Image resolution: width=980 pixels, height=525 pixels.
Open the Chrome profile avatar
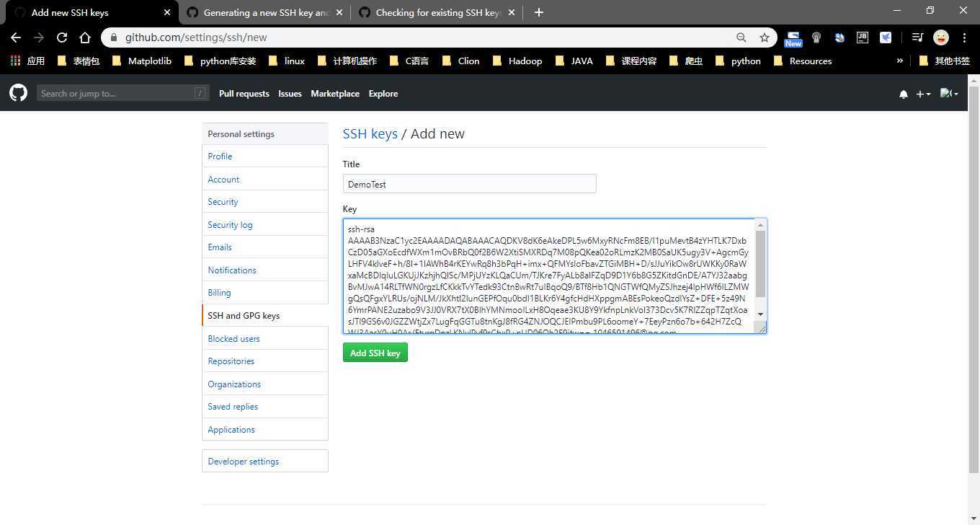pyautogui.click(x=940, y=37)
